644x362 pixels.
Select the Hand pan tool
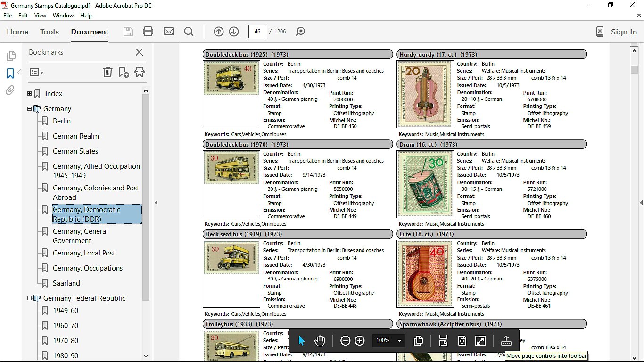pyautogui.click(x=320, y=341)
